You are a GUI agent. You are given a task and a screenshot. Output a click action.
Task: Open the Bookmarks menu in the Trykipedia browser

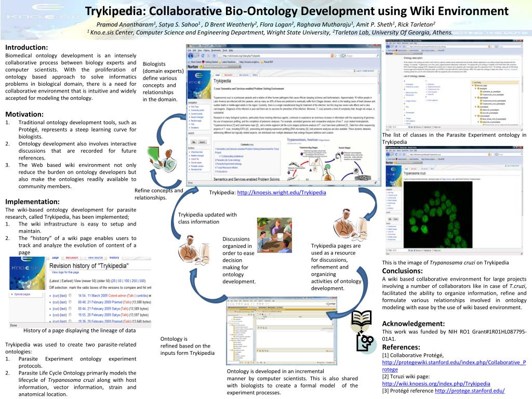coord(216,50)
